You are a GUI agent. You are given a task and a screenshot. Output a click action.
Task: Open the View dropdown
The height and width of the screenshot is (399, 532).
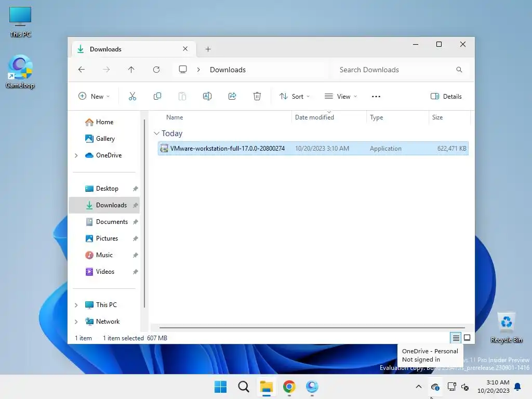coord(341,96)
